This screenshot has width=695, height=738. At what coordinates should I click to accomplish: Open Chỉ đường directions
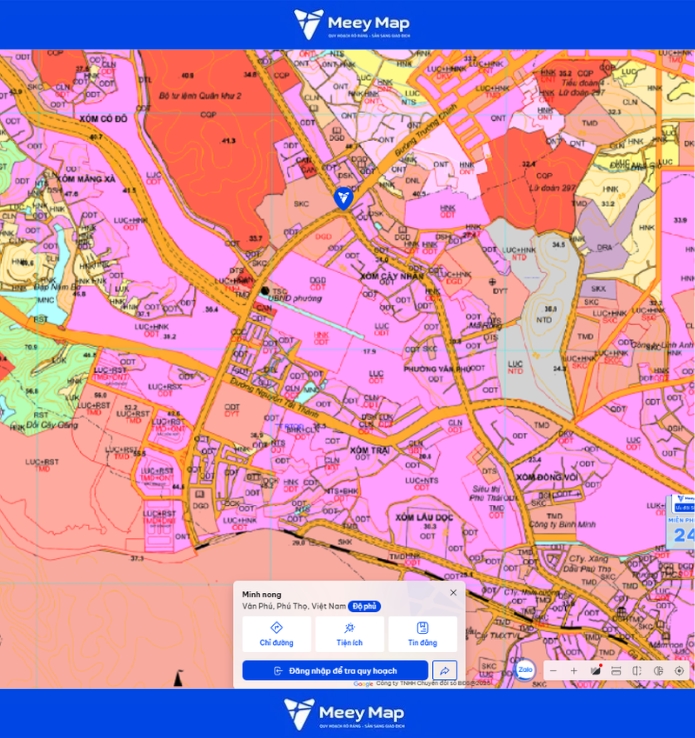click(277, 634)
